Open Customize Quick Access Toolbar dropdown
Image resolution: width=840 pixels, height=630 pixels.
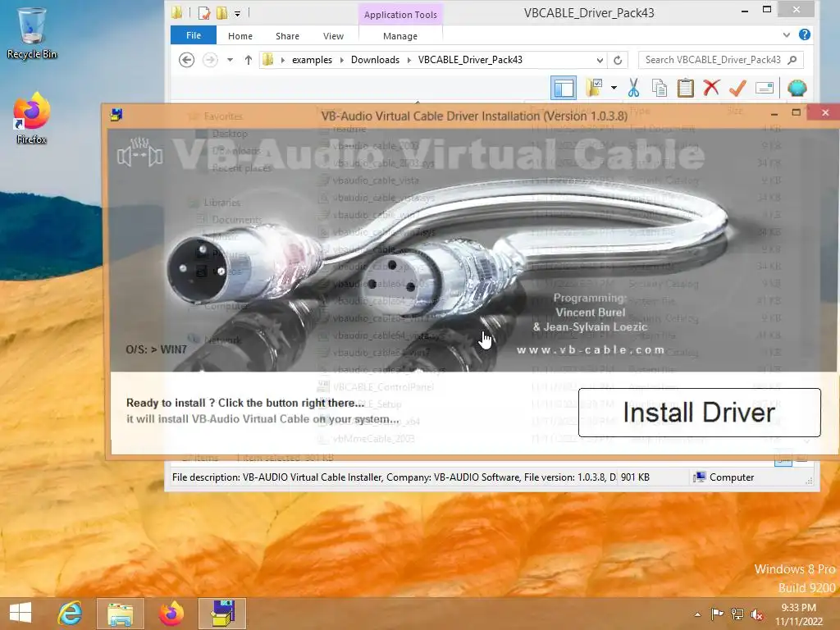point(237,13)
